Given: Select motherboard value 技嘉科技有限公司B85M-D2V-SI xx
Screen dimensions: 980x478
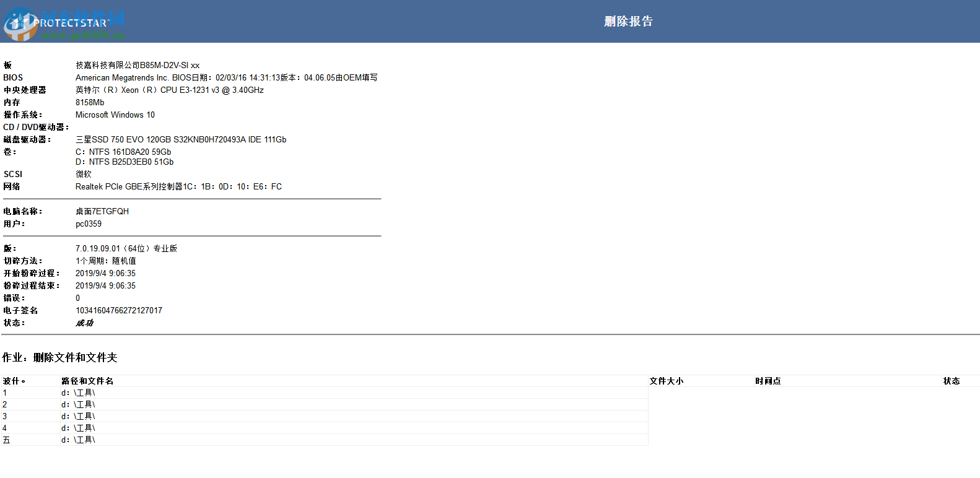Looking at the screenshot, I should (x=138, y=65).
